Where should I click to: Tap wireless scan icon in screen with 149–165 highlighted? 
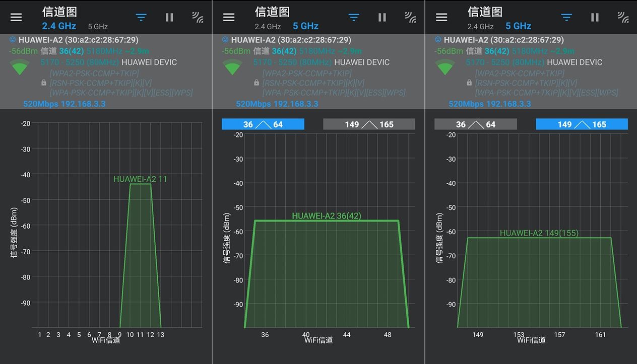(623, 17)
